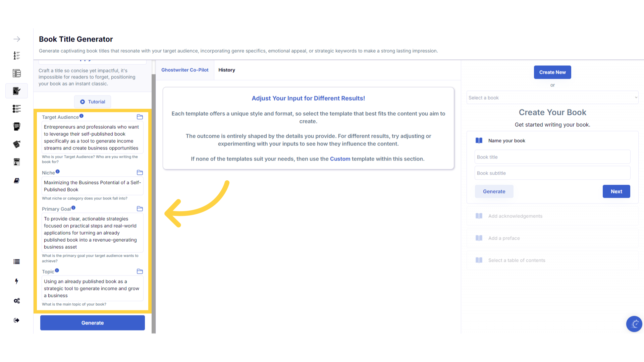Click the Book title input field

pos(552,157)
